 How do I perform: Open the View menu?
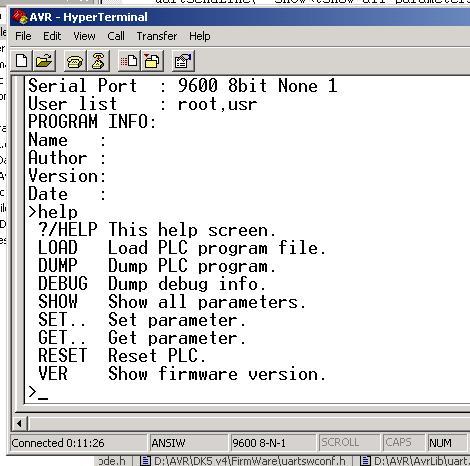[84, 36]
